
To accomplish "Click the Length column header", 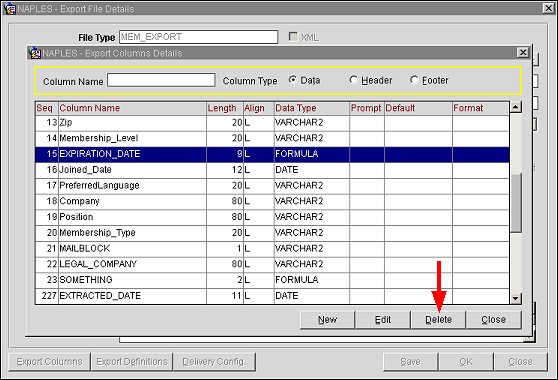I will [225, 108].
